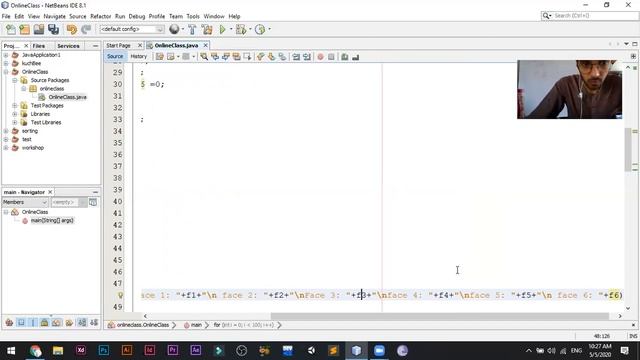Click the Undo arrow icon

(72, 29)
